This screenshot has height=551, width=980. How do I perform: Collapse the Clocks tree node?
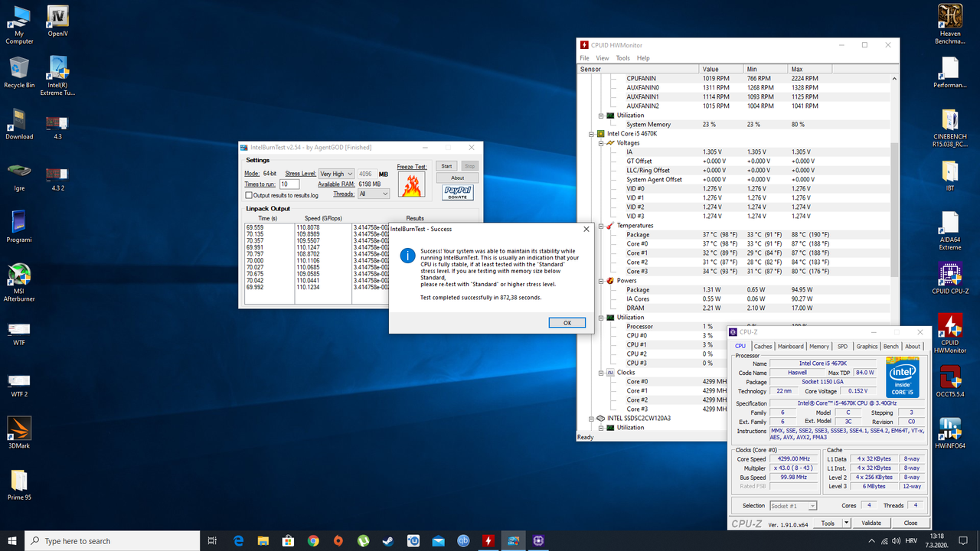tap(601, 373)
